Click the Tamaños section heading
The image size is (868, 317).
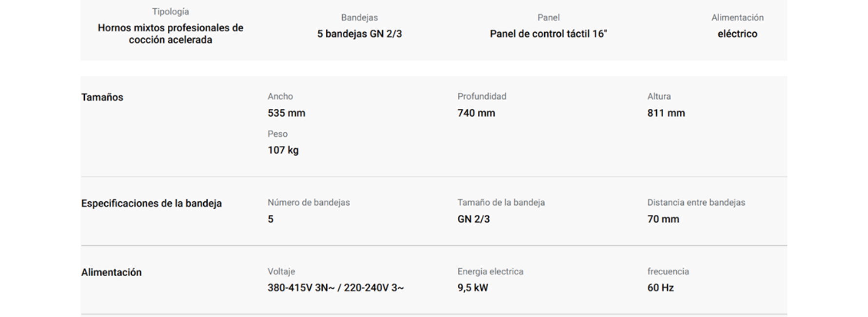[x=102, y=97]
